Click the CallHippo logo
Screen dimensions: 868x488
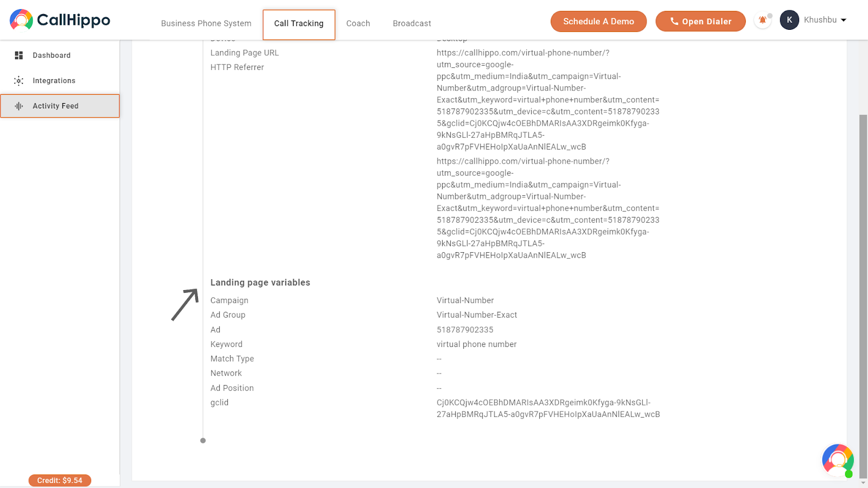tap(60, 20)
